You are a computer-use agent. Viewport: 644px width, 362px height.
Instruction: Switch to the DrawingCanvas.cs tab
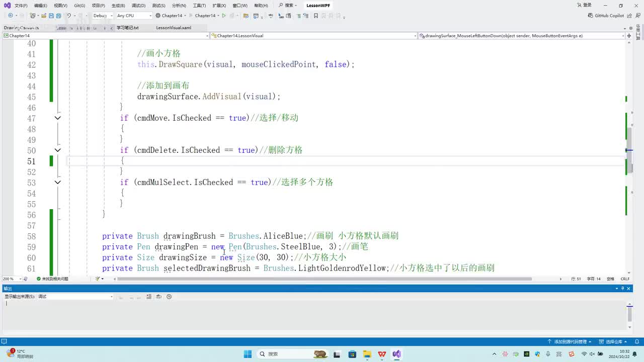21,28
